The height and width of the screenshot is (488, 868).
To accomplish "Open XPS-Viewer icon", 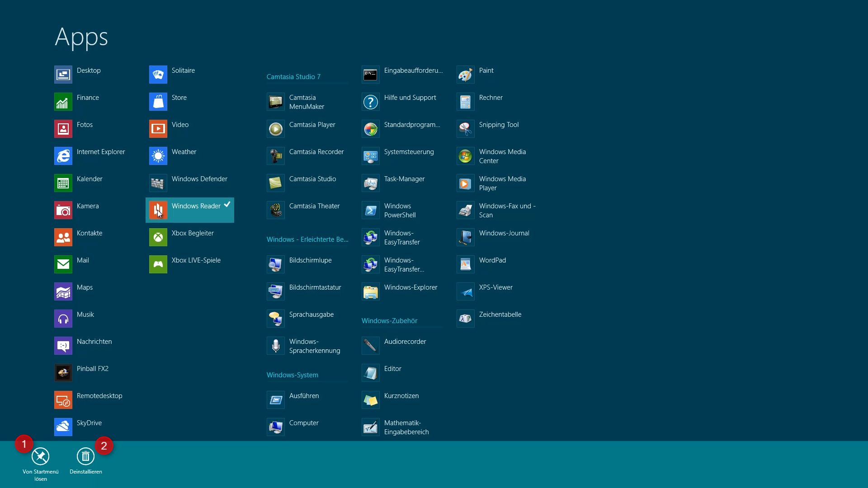I will (x=466, y=291).
